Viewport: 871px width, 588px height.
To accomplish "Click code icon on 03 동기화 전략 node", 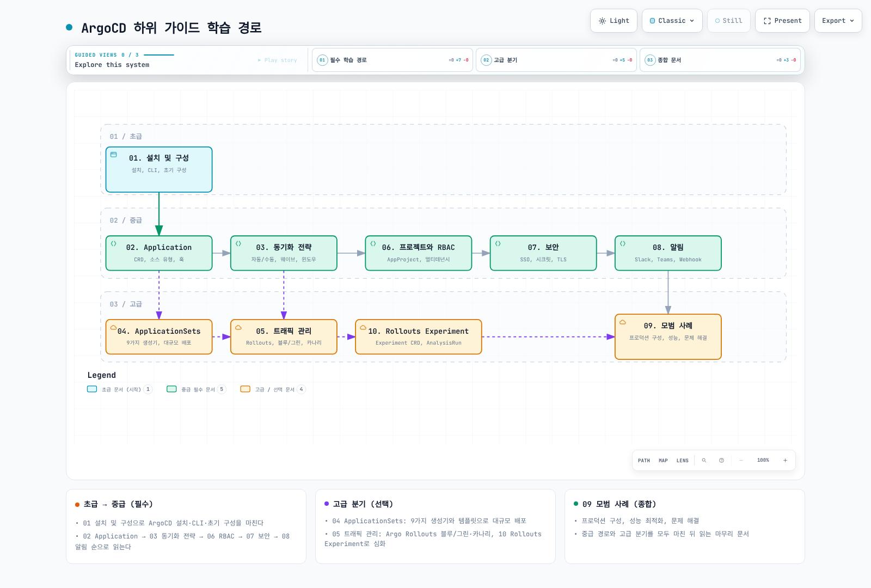I will [238, 243].
